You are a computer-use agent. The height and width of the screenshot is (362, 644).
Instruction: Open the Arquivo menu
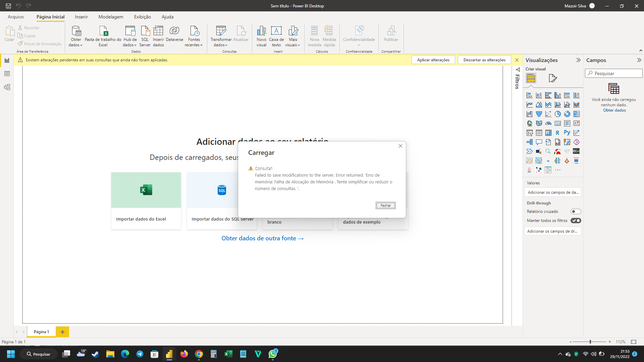click(16, 17)
